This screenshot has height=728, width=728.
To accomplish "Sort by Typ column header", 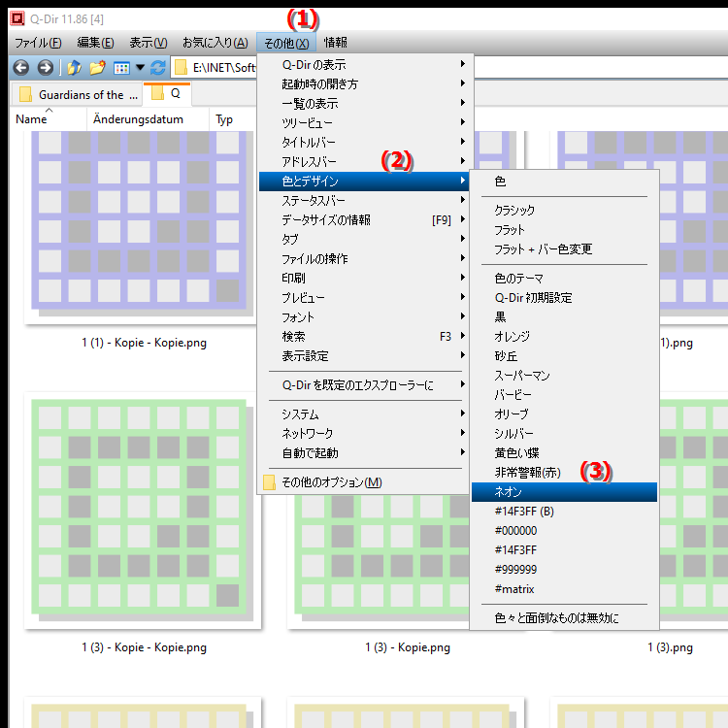I will point(232,119).
